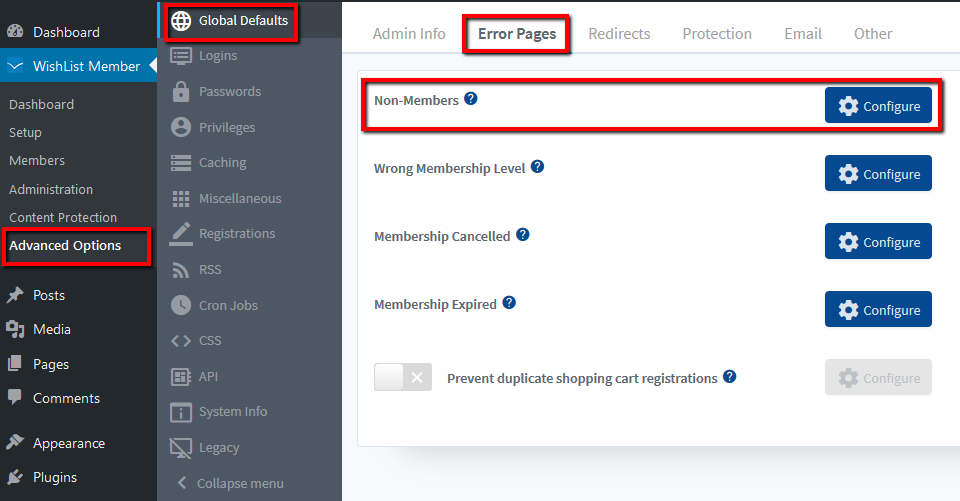Viewport: 960px width, 501px height.
Task: Click the Wrong Membership Level label
Action: [449, 168]
